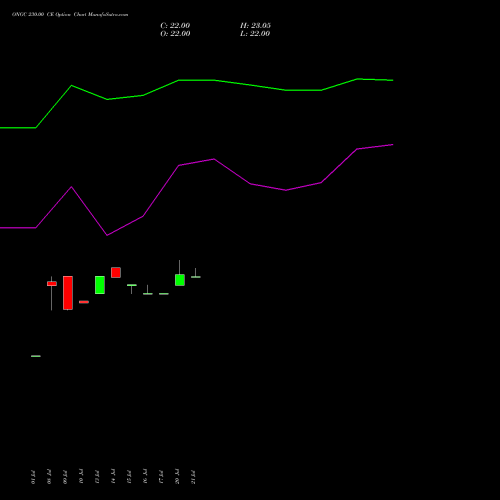Image resolution: width=500 pixels, height=500 pixels.
Task: Click the chart title beginning with ONGC
Action: (x=70, y=14)
